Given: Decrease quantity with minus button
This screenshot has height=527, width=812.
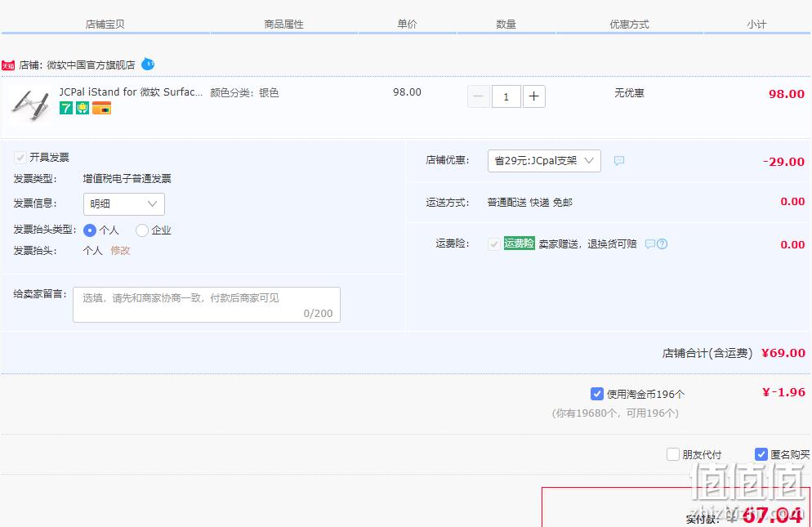Looking at the screenshot, I should 479,96.
